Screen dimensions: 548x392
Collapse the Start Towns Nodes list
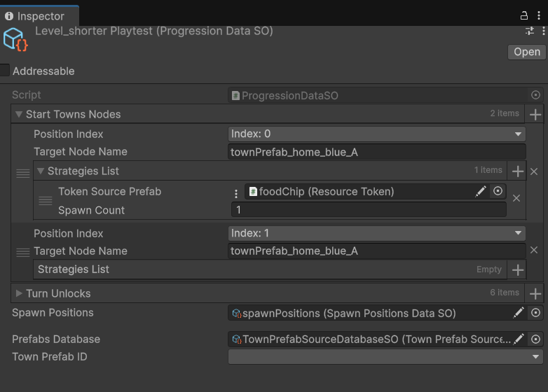tap(19, 114)
